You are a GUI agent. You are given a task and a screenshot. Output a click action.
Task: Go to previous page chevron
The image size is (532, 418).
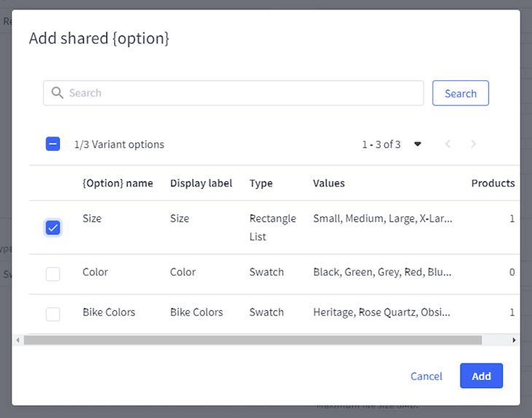(x=448, y=144)
